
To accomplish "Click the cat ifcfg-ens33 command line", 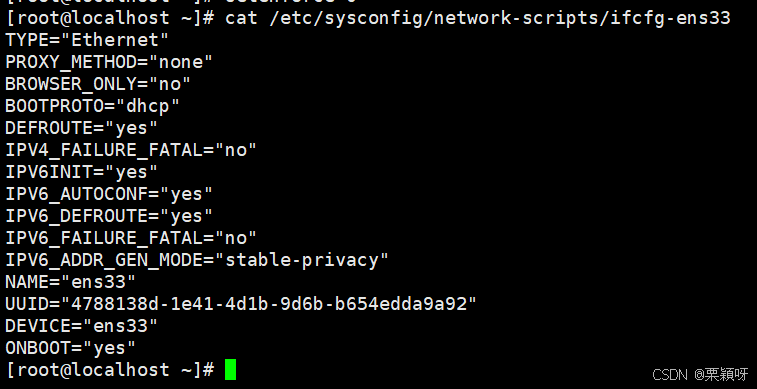I will (368, 18).
